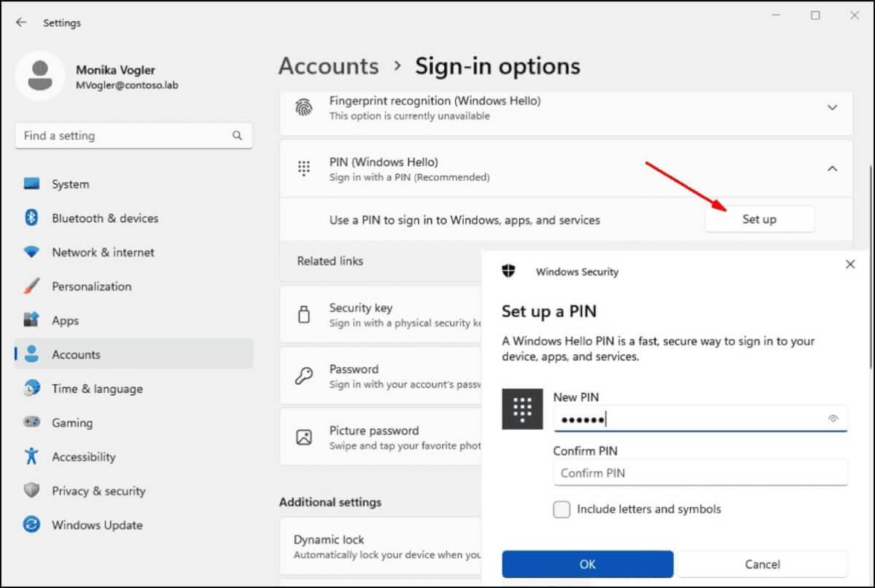Image resolution: width=875 pixels, height=588 pixels.
Task: Close the Windows Security dialog
Action: click(x=850, y=264)
